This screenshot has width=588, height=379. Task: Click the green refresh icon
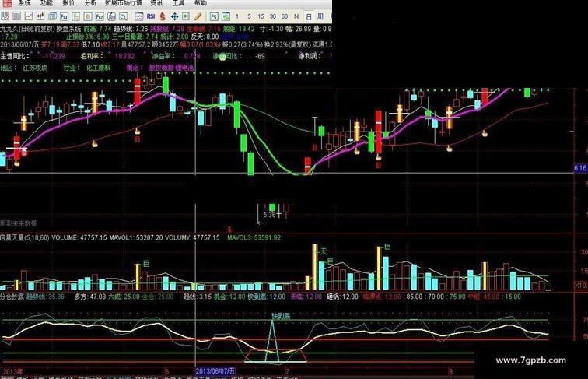coord(226,16)
